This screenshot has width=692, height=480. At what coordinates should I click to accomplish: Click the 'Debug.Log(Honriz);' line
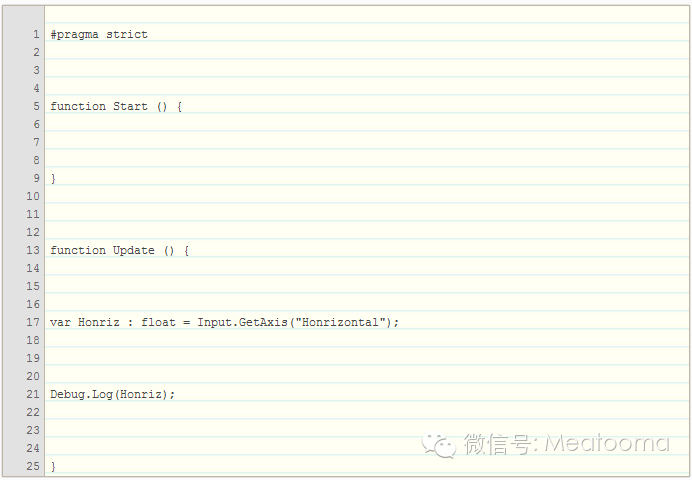tap(112, 394)
